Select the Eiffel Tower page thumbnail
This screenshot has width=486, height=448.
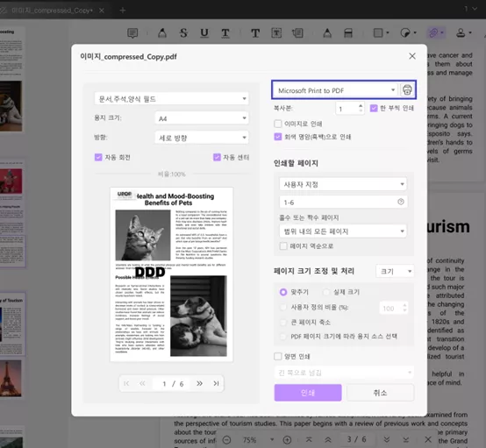coord(11,378)
